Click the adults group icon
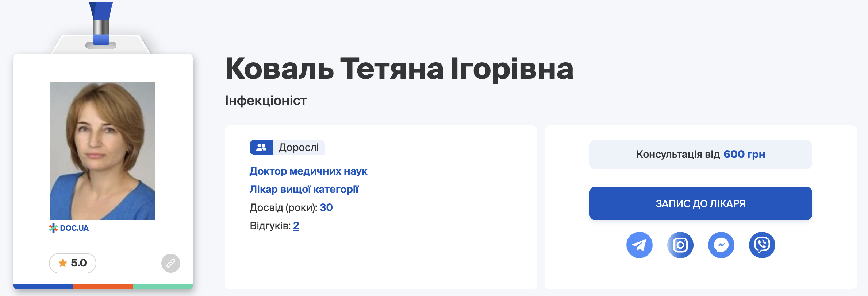868x296 pixels. click(261, 147)
